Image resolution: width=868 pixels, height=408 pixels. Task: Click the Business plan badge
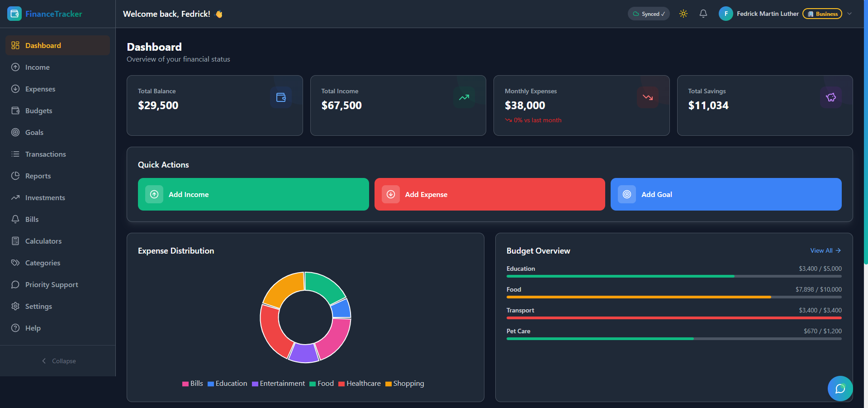point(822,14)
